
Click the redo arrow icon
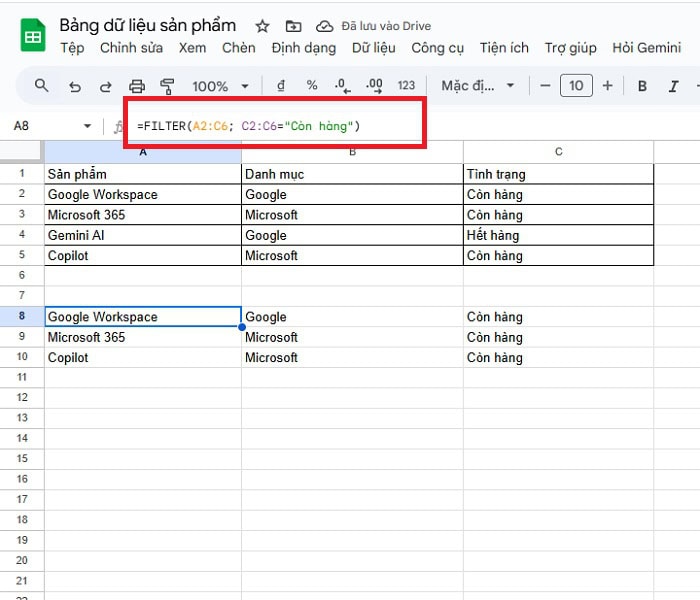[105, 86]
